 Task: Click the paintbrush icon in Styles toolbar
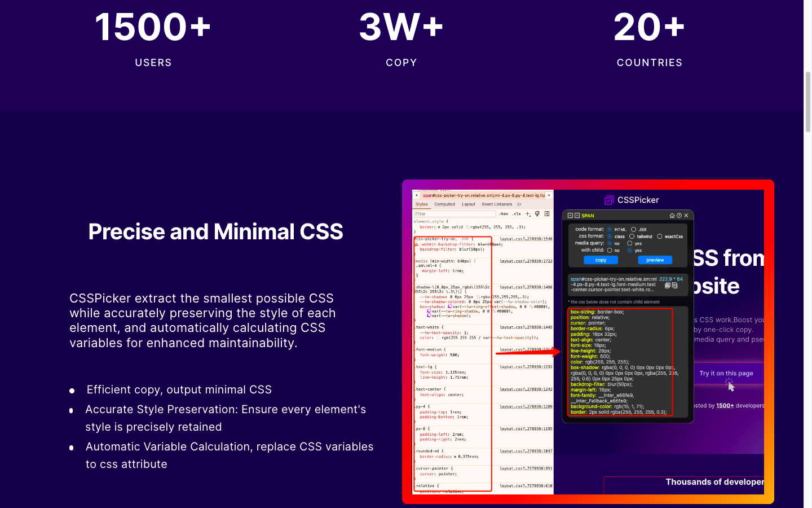coord(537,214)
